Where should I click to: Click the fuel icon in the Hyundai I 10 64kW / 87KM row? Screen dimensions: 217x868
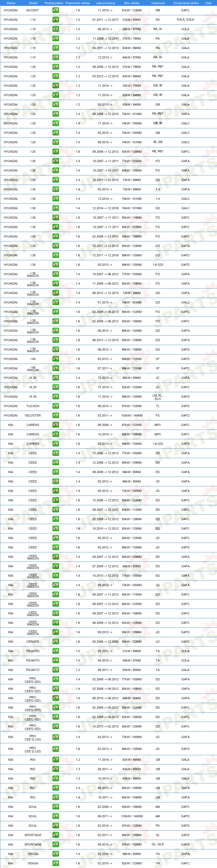coord(56,57)
